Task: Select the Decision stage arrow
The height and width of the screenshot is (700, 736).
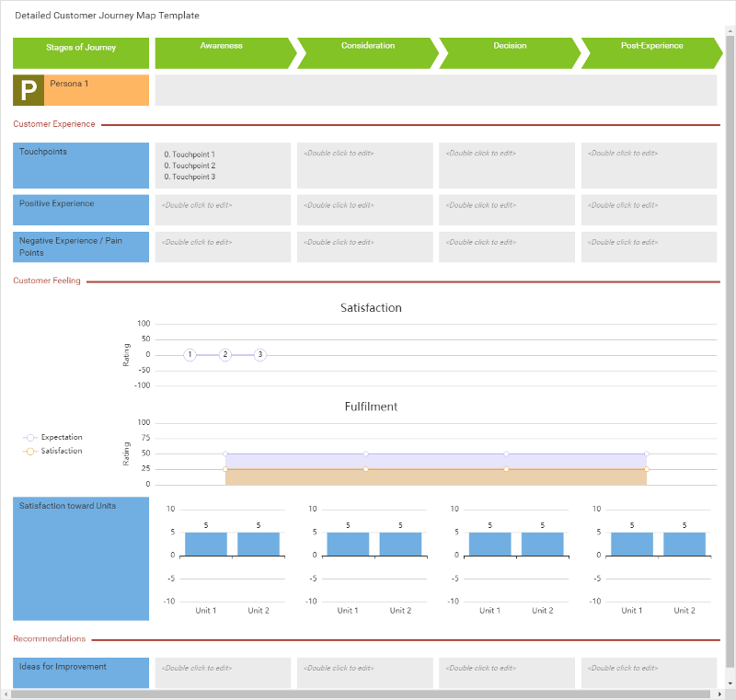Action: click(x=507, y=53)
